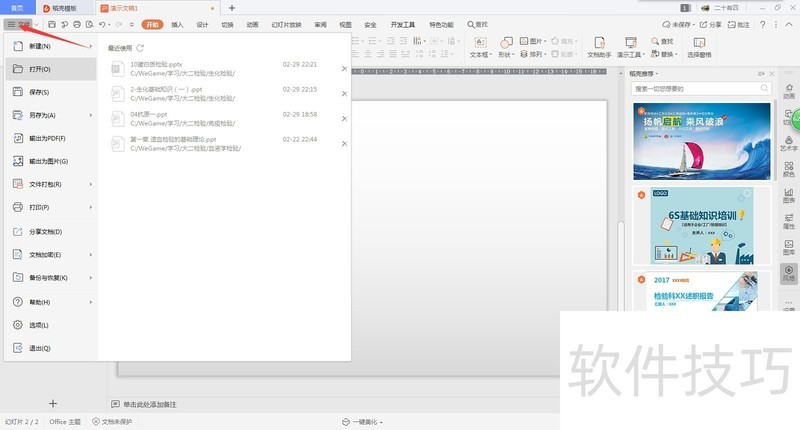Image resolution: width=800 pixels, height=430 pixels.
Task: Open the 未保存 cloud status dropdown
Action: tap(679, 24)
